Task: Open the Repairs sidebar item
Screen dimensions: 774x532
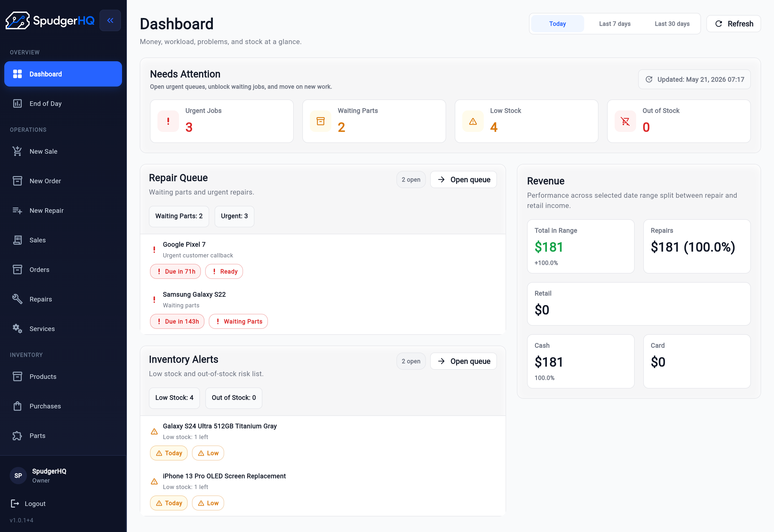Action: pos(63,299)
